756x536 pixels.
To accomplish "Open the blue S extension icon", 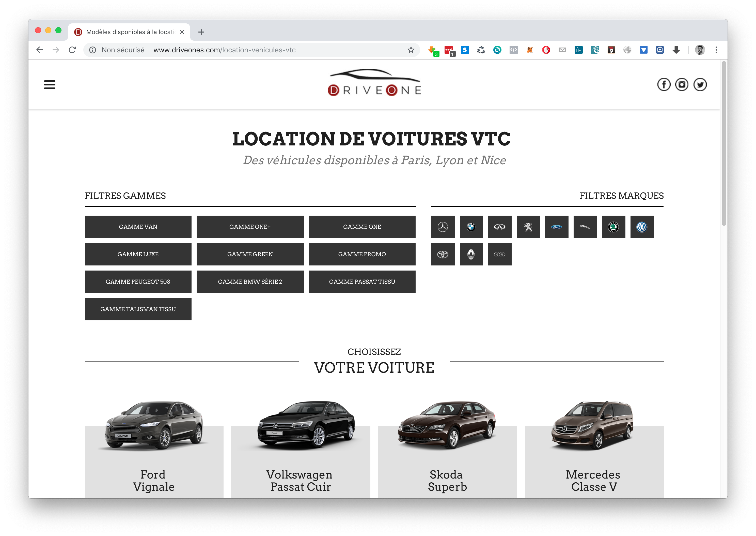I will pyautogui.click(x=465, y=50).
